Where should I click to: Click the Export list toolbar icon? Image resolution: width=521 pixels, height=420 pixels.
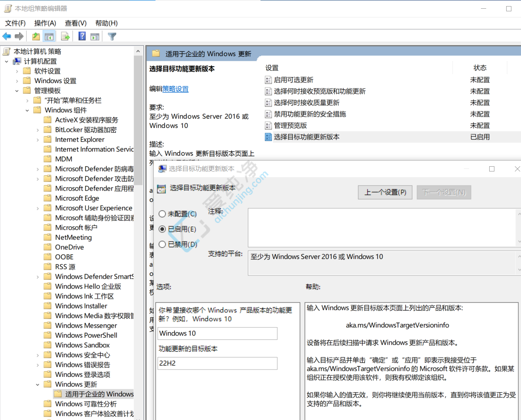tap(65, 36)
